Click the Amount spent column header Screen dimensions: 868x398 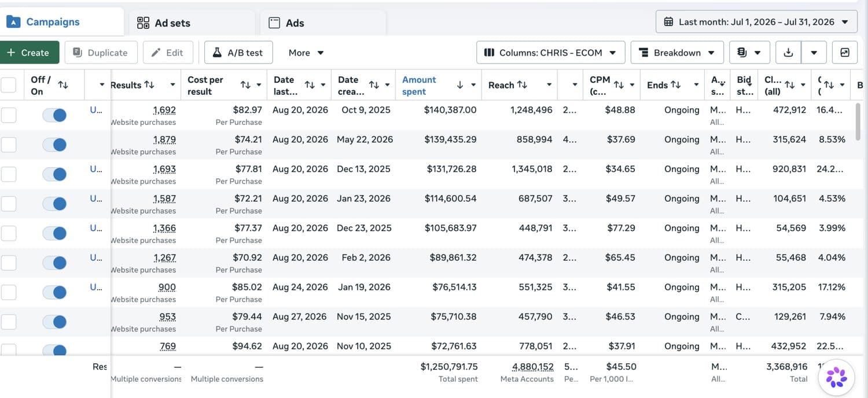coord(420,86)
